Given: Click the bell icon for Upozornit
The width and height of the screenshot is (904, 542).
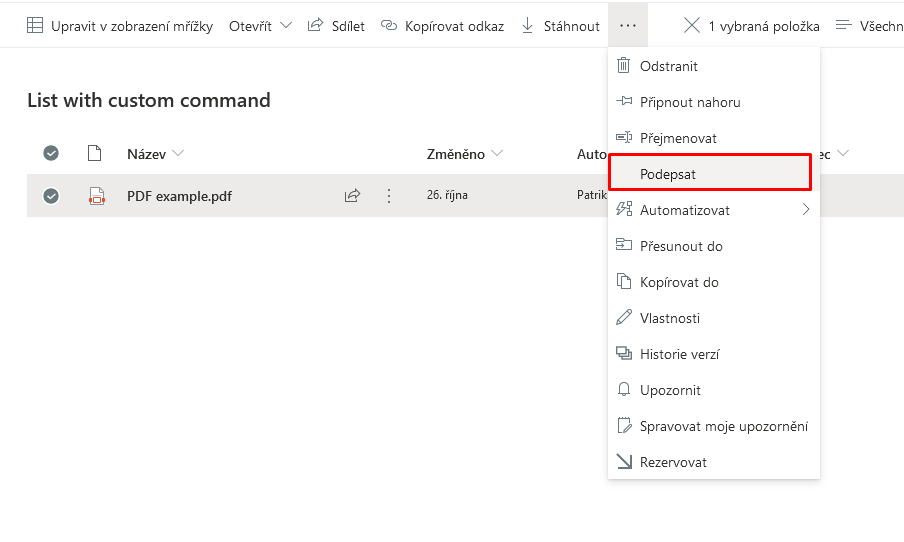Looking at the screenshot, I should [624, 390].
